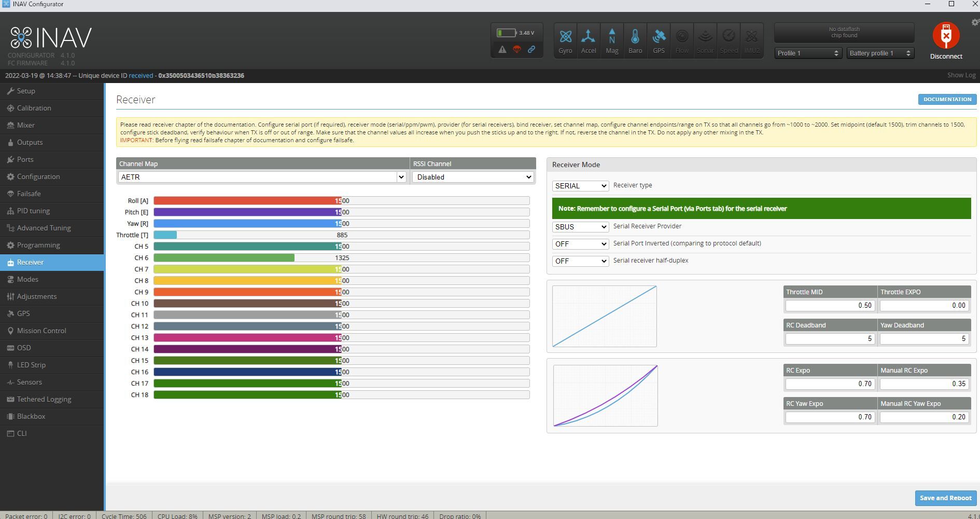The width and height of the screenshot is (980, 519).
Task: Open the Tethered Logging tab
Action: click(52, 399)
